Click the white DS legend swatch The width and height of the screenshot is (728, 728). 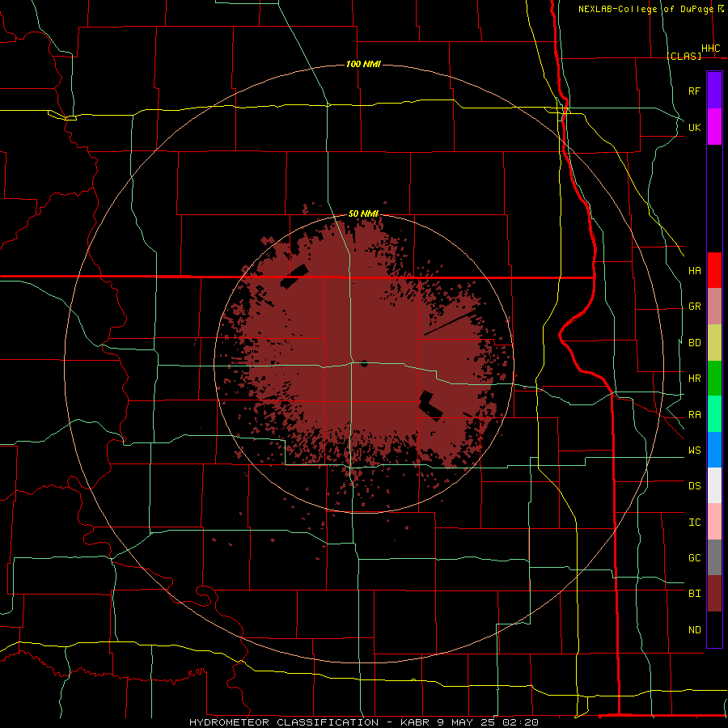tap(714, 485)
